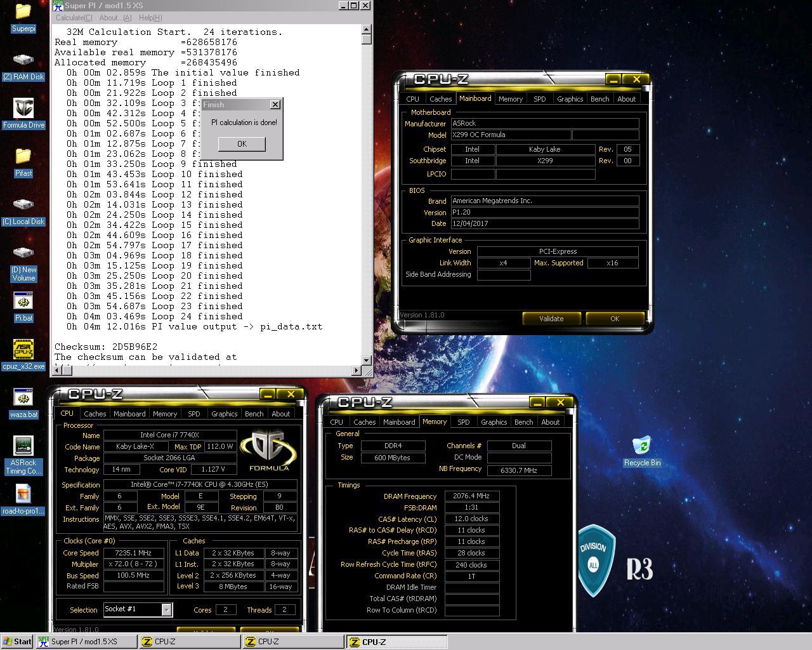Open Bench tab in Memory window
Screen dimensions: 812x650
[x=523, y=422]
